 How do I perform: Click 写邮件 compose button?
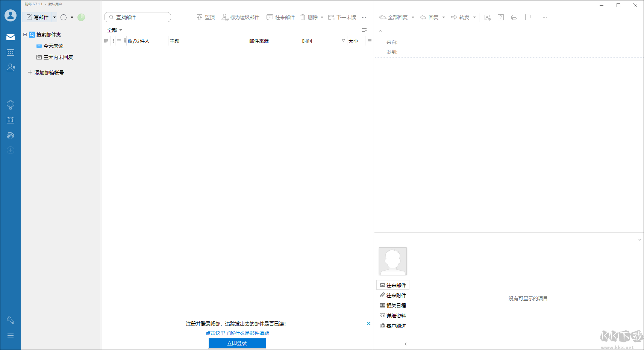coord(37,17)
